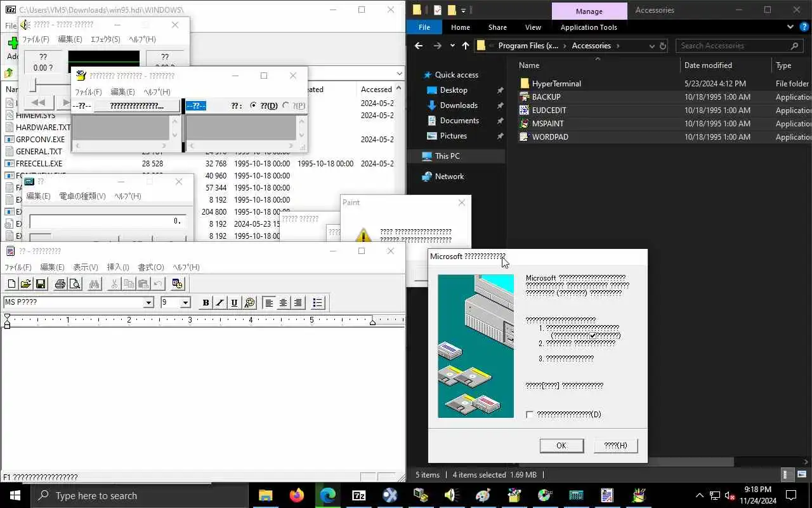
Task: Expand the ribbon with chevron near help
Action: [x=790, y=27]
